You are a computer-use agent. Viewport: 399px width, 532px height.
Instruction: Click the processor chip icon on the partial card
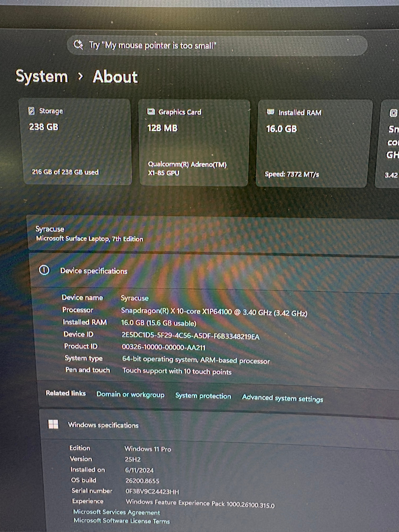click(393, 113)
